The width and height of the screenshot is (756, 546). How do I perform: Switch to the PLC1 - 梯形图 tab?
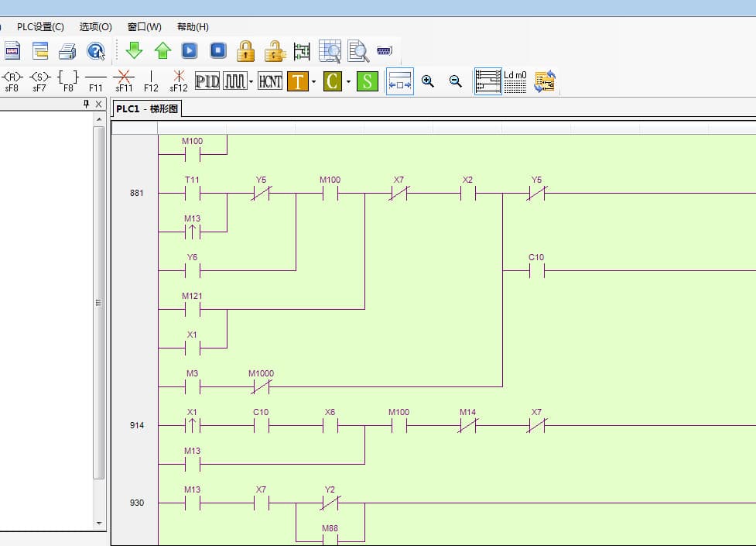click(147, 109)
